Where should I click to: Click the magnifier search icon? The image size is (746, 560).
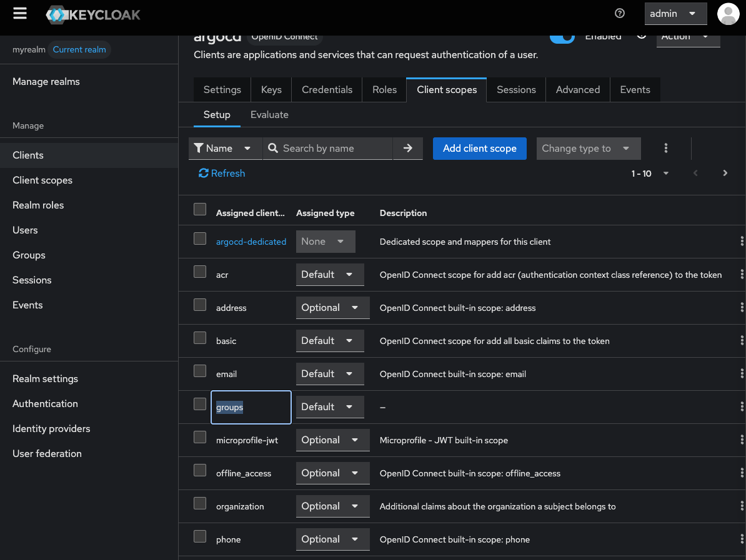(x=272, y=149)
